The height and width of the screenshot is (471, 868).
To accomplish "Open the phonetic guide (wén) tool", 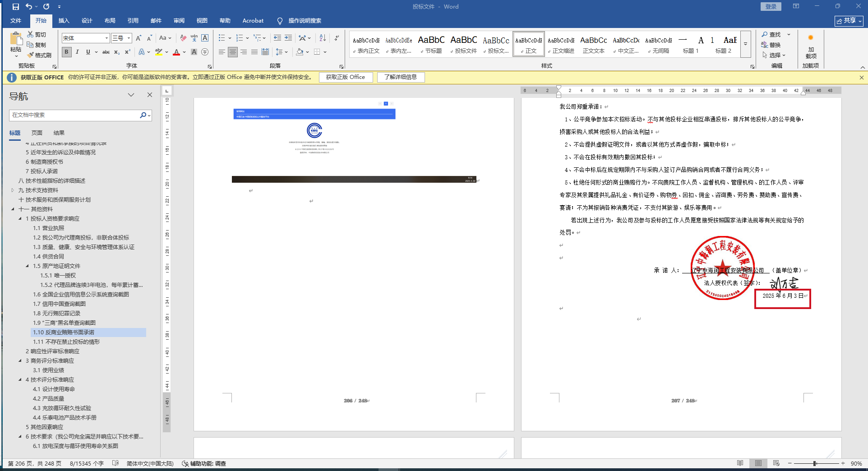I will 194,38.
